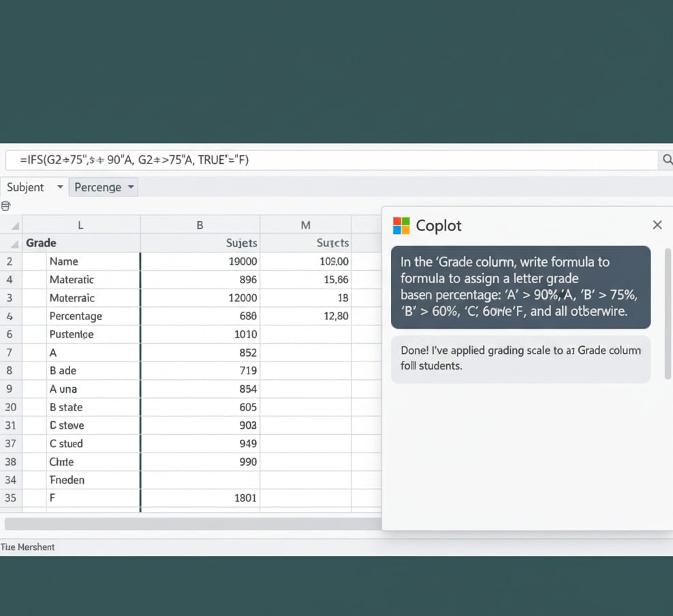Select column M header
The height and width of the screenshot is (616, 673).
pyautogui.click(x=305, y=225)
